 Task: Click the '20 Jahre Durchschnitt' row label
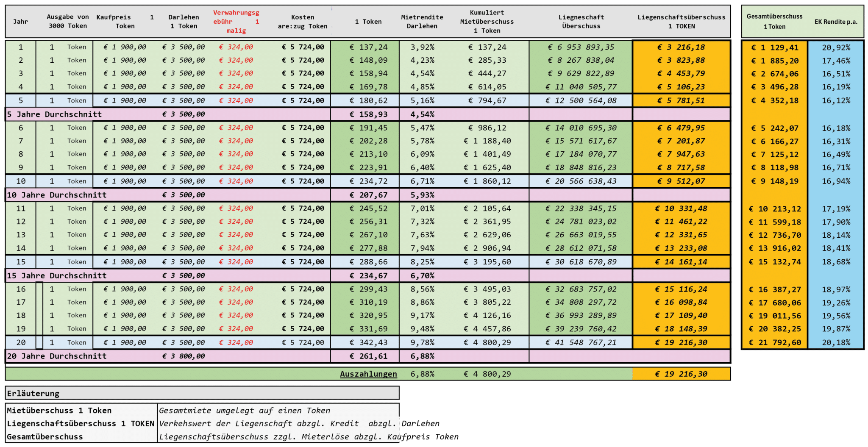57,356
